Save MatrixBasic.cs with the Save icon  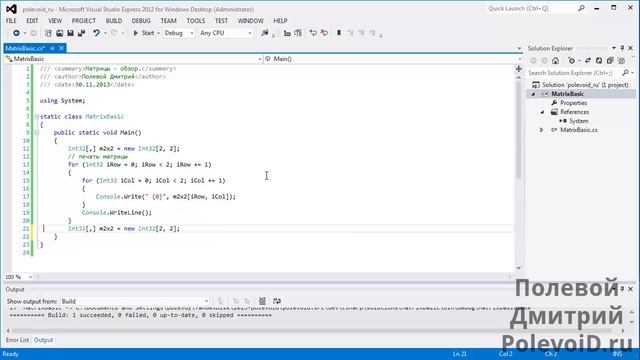coord(70,33)
